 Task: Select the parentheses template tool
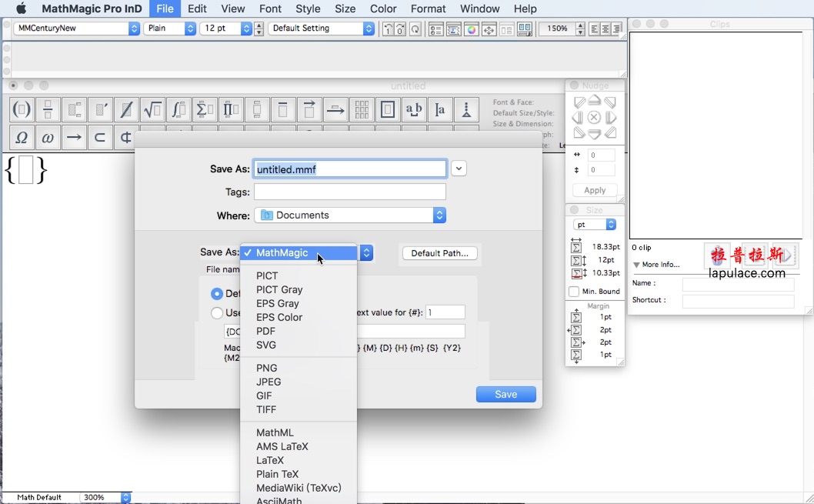(x=21, y=109)
